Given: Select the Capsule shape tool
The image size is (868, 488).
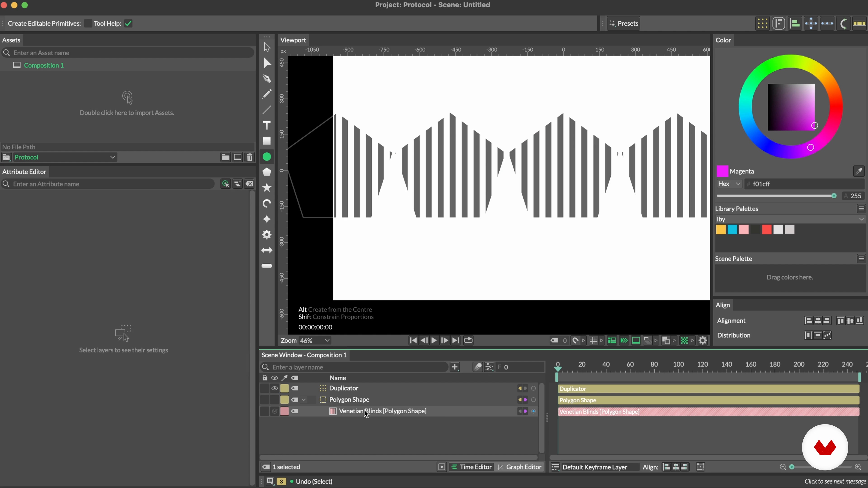Looking at the screenshot, I should click(x=267, y=266).
